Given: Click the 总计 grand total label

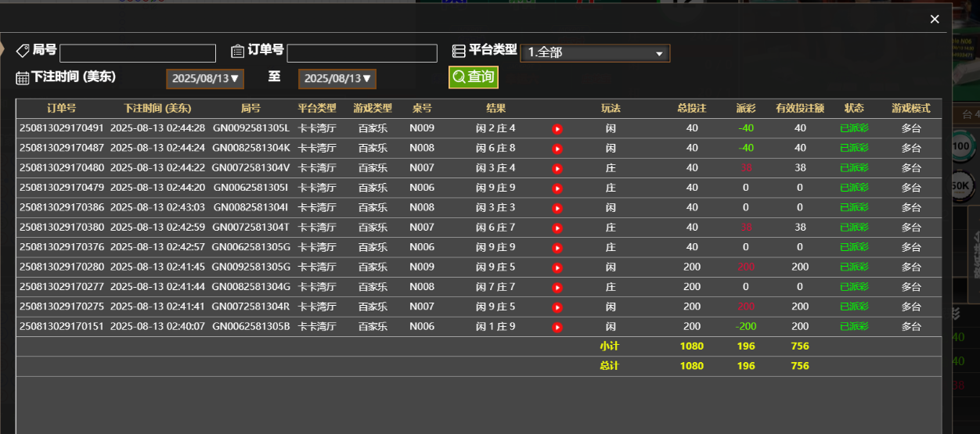Looking at the screenshot, I should [x=610, y=366].
